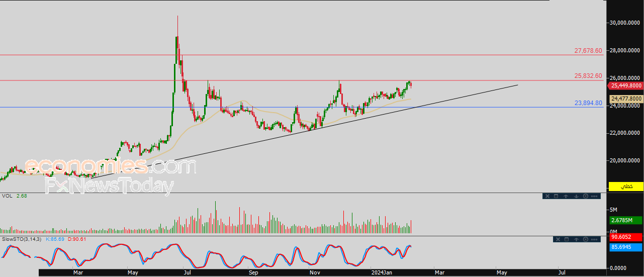Image resolution: width=644 pixels, height=277 pixels.
Task: Select the 27,678.60 red resistance line label
Action: (x=588, y=51)
